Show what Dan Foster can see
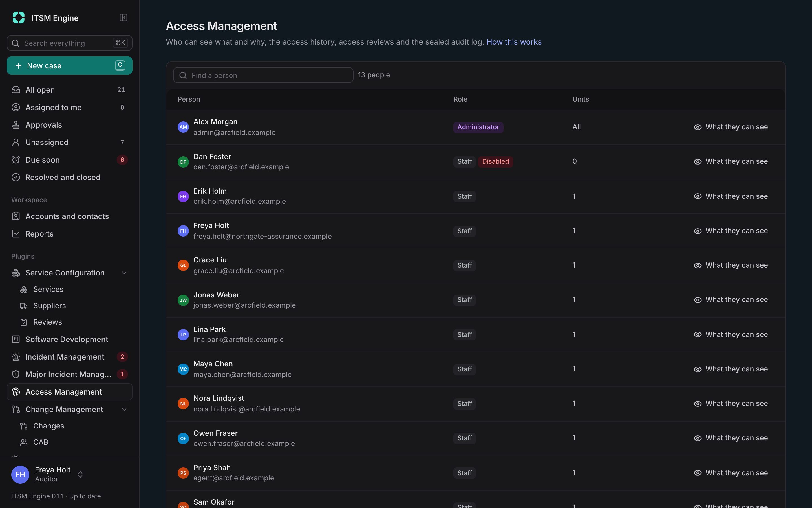 (731, 162)
